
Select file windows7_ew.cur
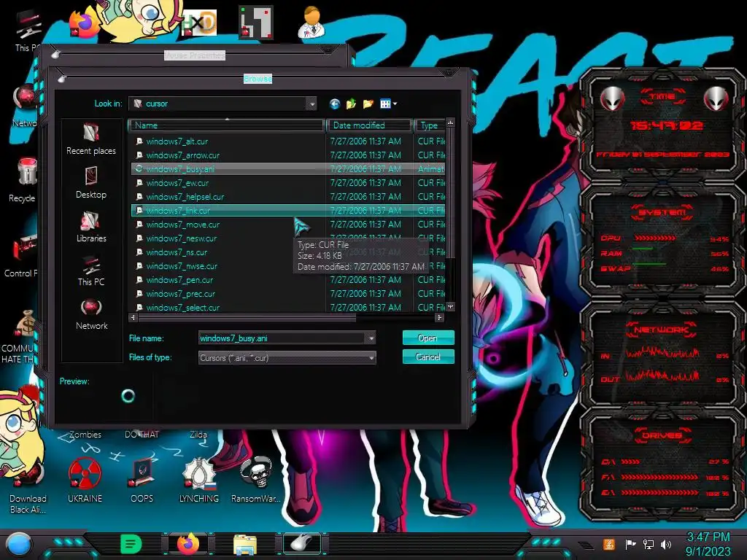[x=287, y=183]
